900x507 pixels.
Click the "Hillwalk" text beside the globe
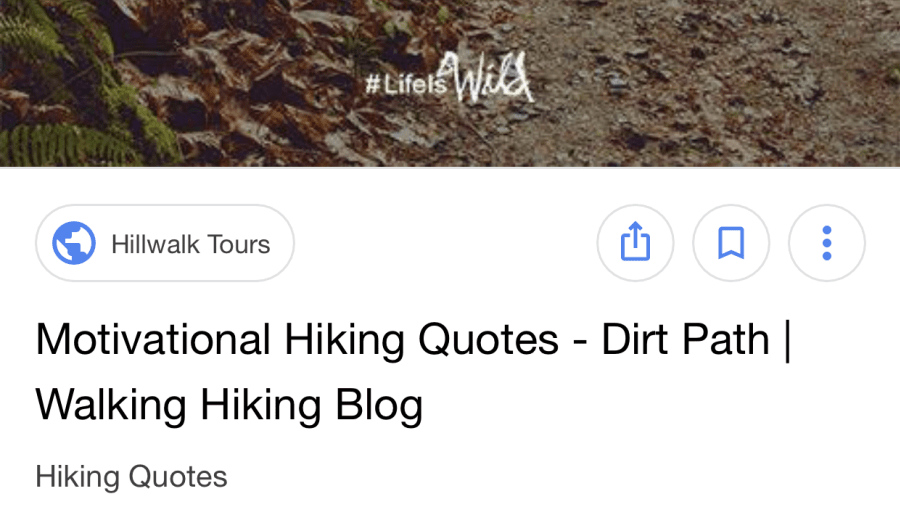pyautogui.click(x=155, y=244)
